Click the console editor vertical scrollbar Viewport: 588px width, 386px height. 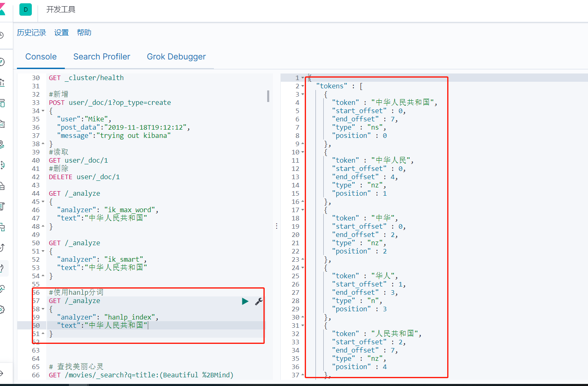(x=268, y=96)
